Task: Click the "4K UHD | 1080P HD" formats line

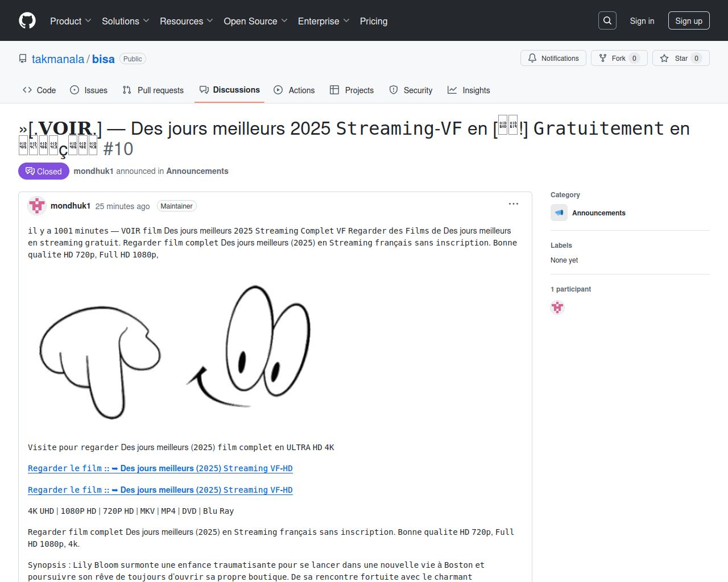Action: coord(131,511)
